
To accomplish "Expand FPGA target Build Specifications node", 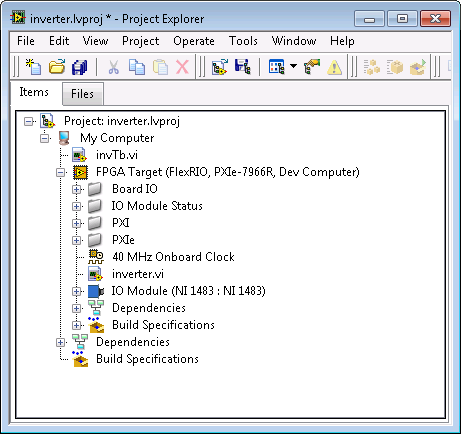I will (x=77, y=325).
